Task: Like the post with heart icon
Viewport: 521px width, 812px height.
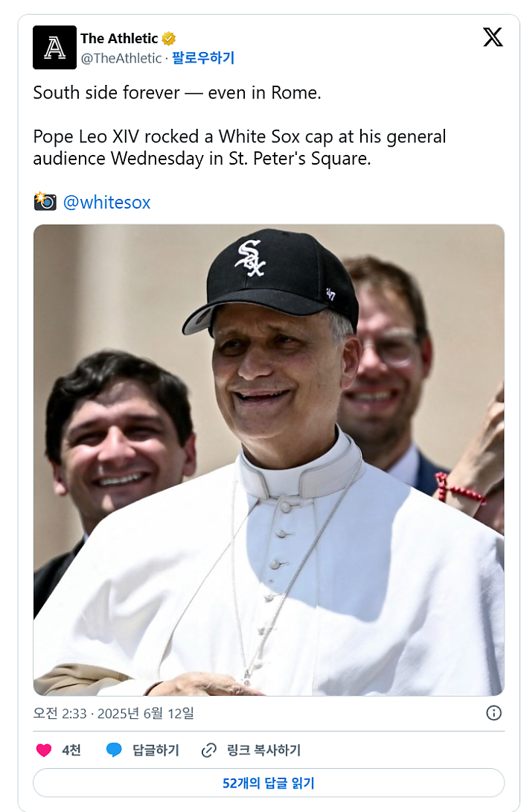Action: (44, 750)
